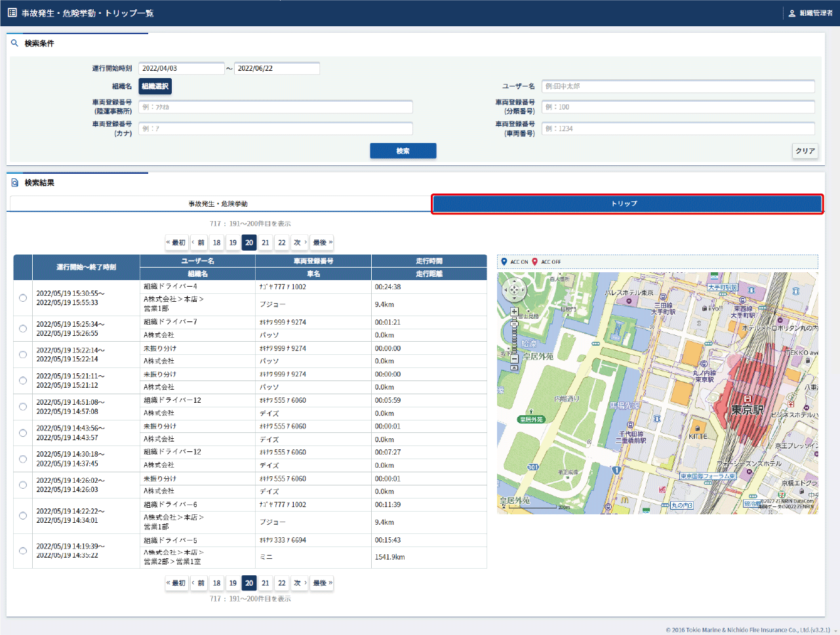Image resolution: width=840 pixels, height=635 pixels.
Task: Click the 組織管理者 user icon
Action: tap(791, 13)
